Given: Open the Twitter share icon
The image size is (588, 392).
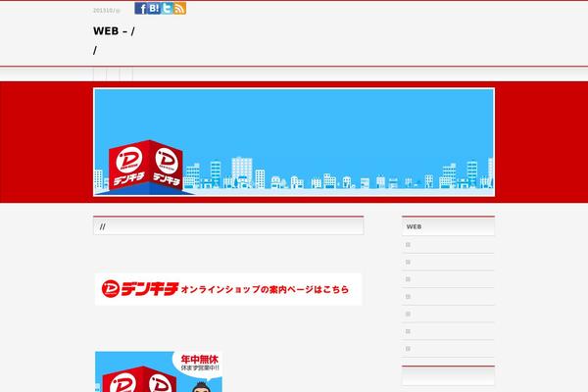Looking at the screenshot, I should pos(167,8).
